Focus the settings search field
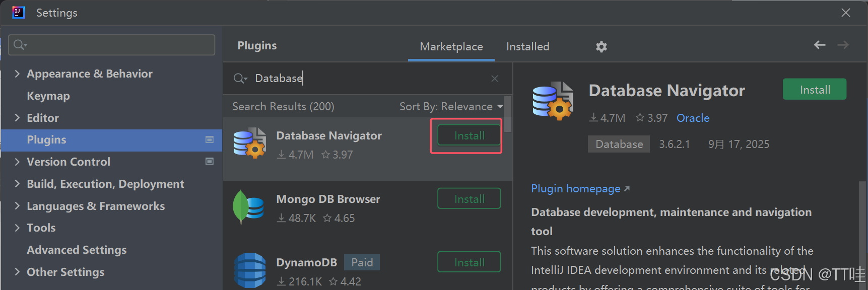The image size is (868, 290). (112, 45)
